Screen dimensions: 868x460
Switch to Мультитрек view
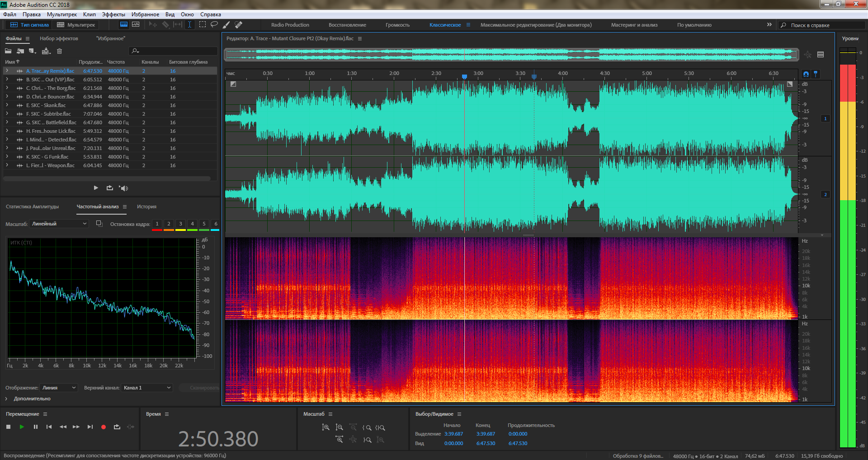click(x=76, y=25)
